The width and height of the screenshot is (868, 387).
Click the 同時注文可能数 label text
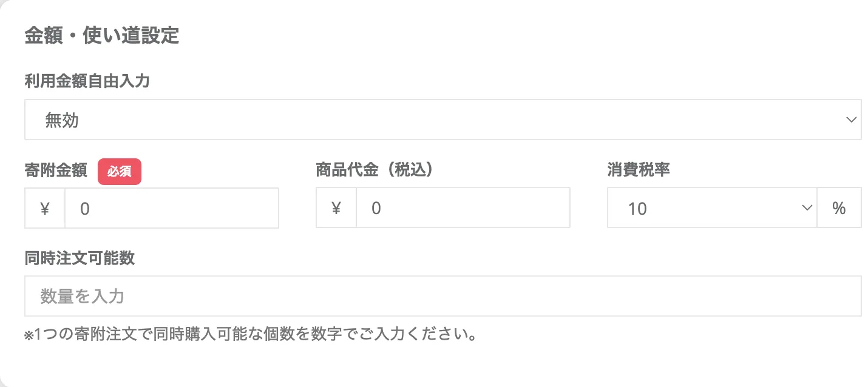click(80, 258)
